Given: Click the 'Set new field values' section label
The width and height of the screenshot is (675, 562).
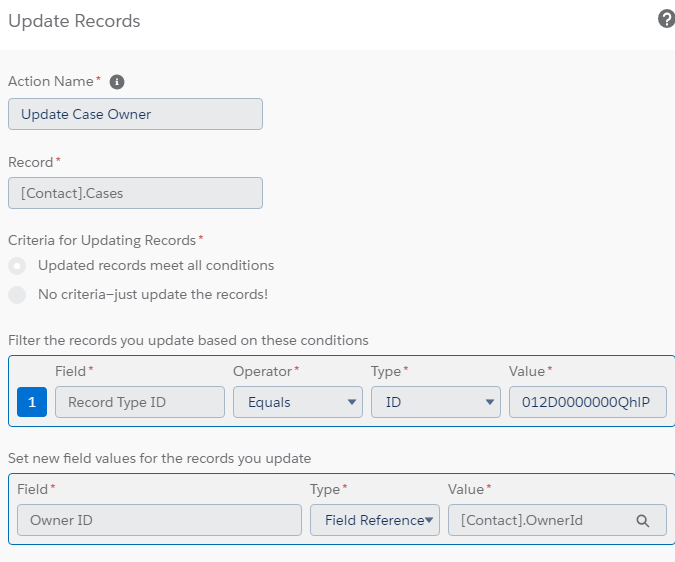Looking at the screenshot, I should pos(159,458).
